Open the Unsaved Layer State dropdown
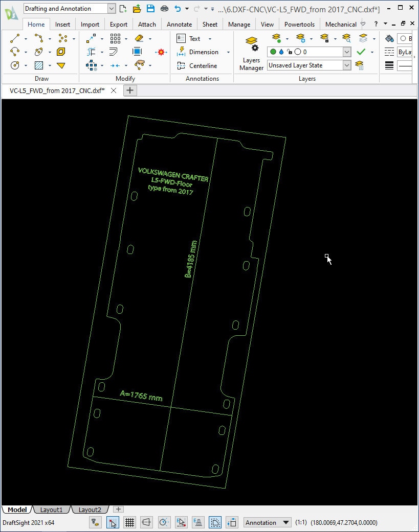419x532 pixels. click(347, 65)
